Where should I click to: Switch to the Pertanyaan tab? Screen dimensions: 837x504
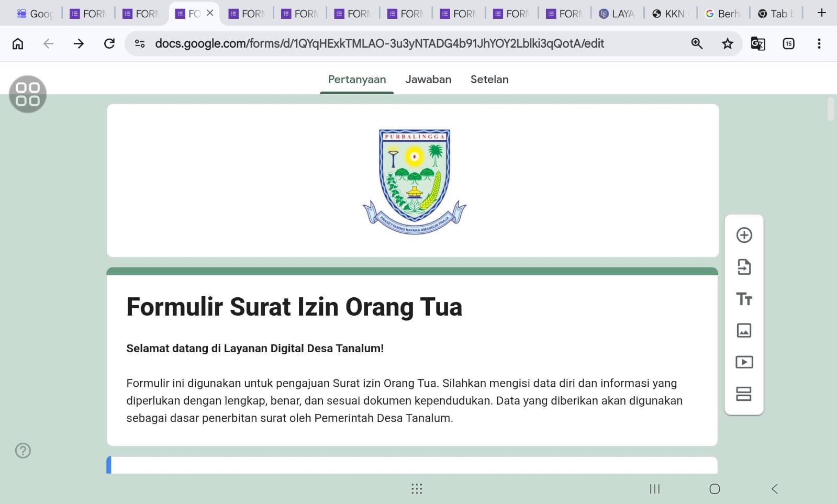click(x=357, y=80)
